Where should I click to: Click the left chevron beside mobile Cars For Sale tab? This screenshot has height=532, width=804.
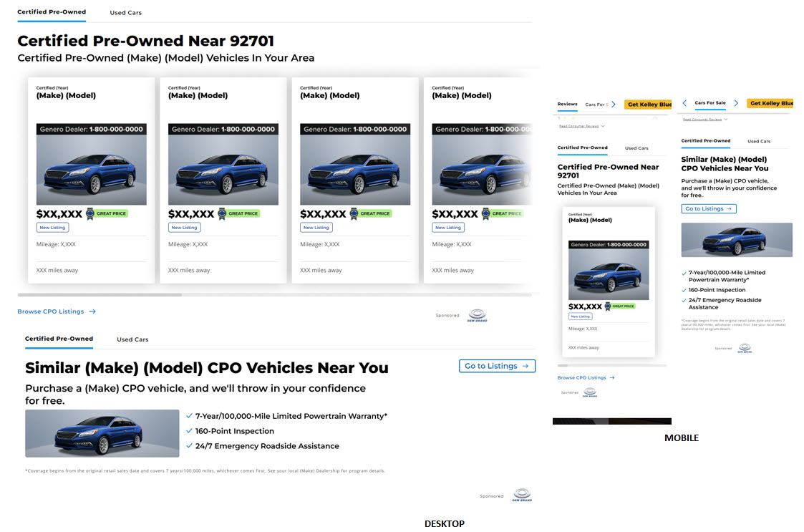(x=684, y=104)
